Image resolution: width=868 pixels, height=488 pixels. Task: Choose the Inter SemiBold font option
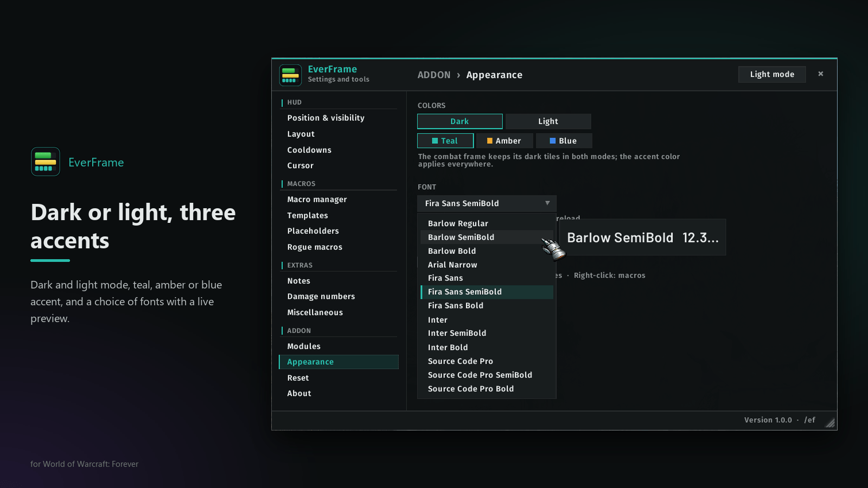pos(487,333)
